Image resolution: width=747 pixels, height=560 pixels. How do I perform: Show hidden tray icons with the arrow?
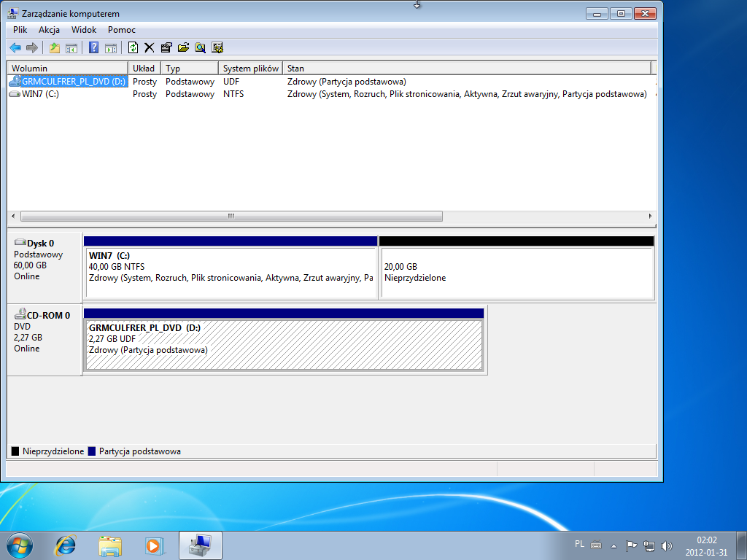(614, 546)
